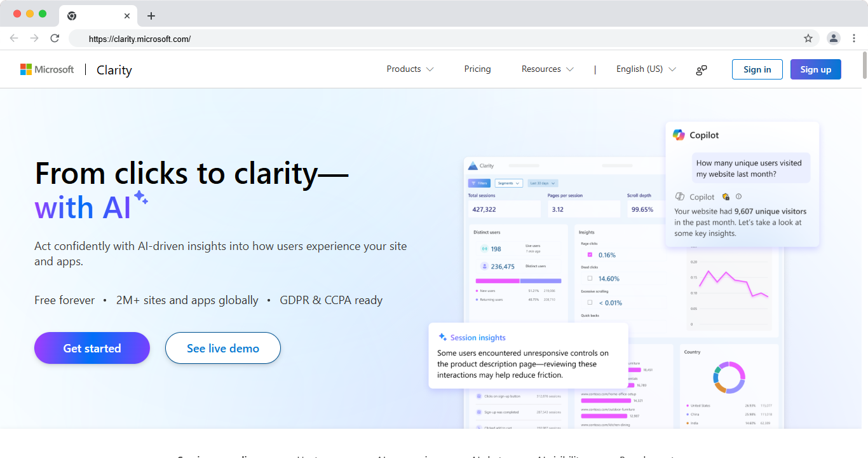Click the "Free forever" text
This screenshot has height=458, width=868.
click(65, 300)
